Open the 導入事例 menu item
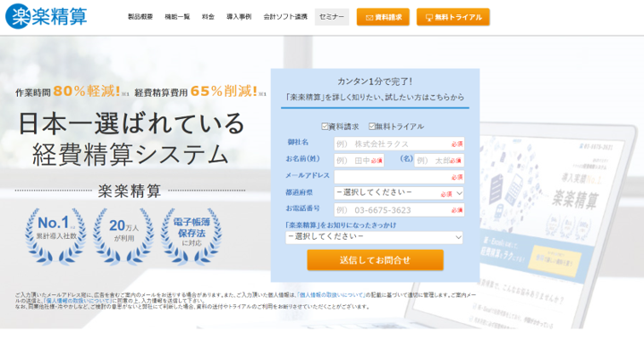Image resolution: width=644 pixels, height=340 pixels. tap(239, 17)
